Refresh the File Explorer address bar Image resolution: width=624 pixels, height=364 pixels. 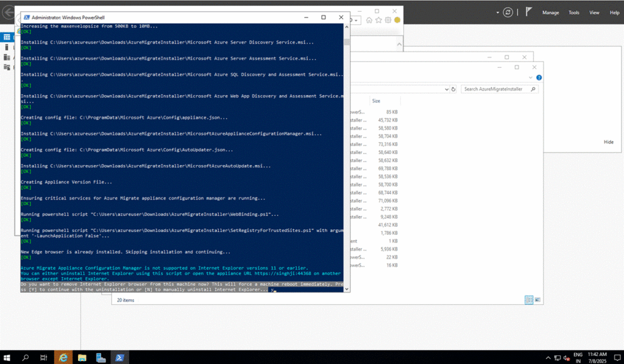pyautogui.click(x=453, y=89)
